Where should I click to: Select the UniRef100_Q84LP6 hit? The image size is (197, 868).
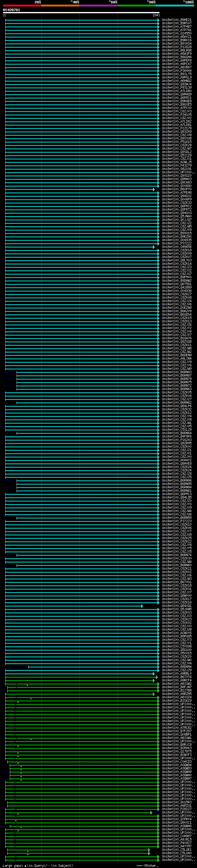tap(177, 406)
